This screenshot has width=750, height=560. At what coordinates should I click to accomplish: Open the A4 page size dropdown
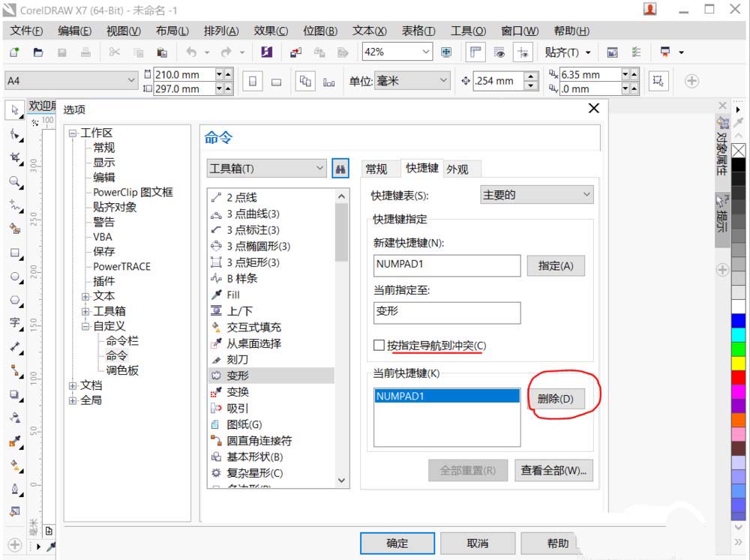click(71, 80)
